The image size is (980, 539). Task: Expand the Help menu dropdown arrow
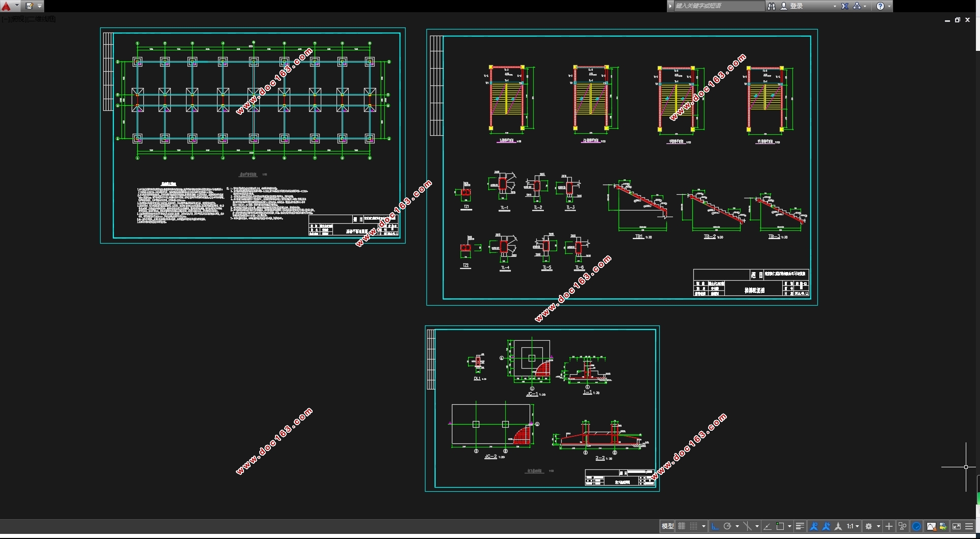(889, 6)
